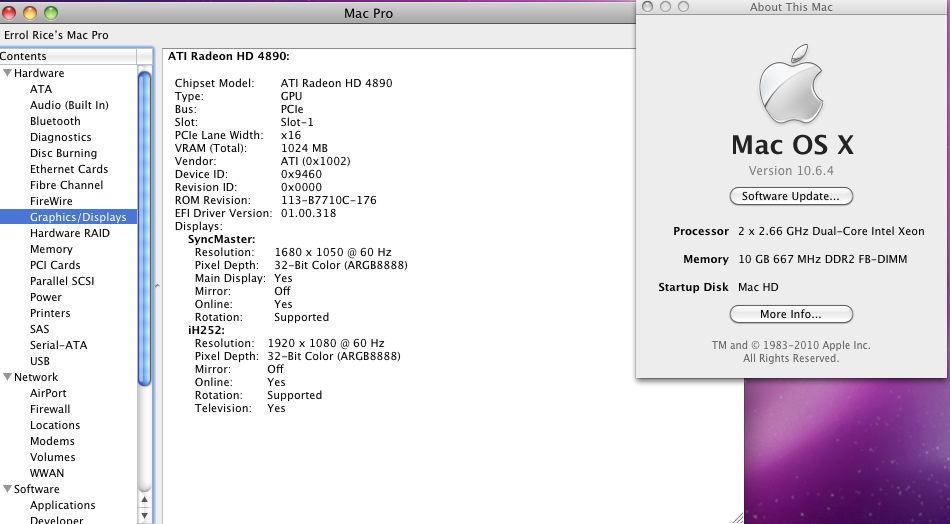Image resolution: width=950 pixels, height=524 pixels.
Task: Select Diagnostics in sidebar
Action: (x=61, y=137)
